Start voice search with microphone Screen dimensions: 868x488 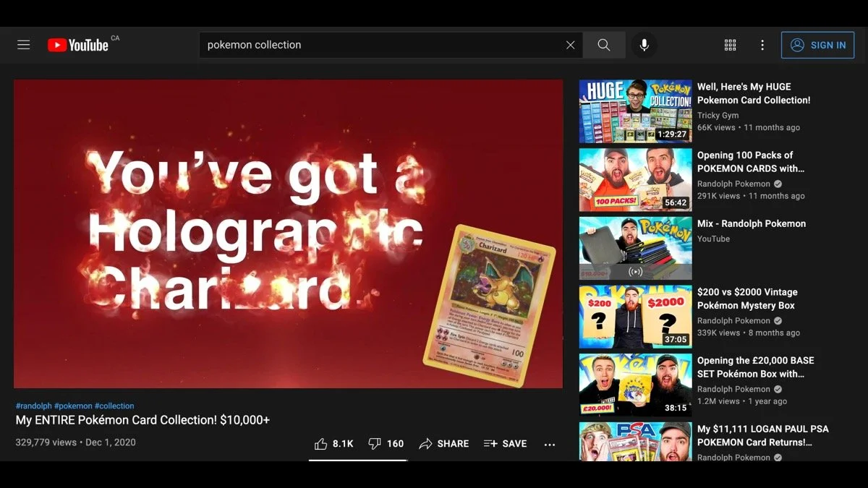tap(644, 45)
